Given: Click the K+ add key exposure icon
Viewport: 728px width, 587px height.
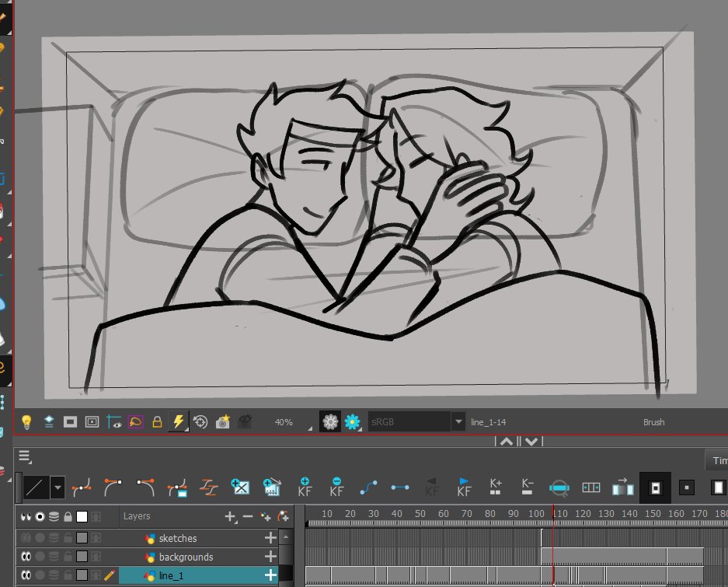Looking at the screenshot, I should (x=496, y=487).
